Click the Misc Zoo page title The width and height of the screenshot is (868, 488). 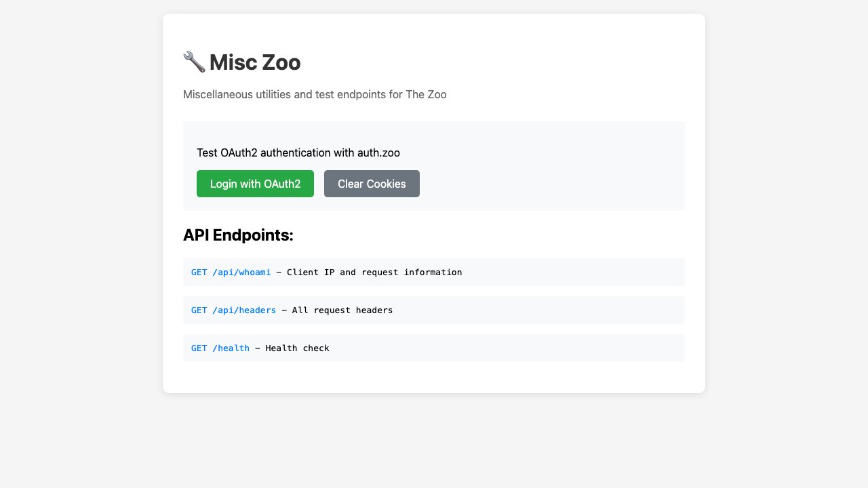click(254, 62)
